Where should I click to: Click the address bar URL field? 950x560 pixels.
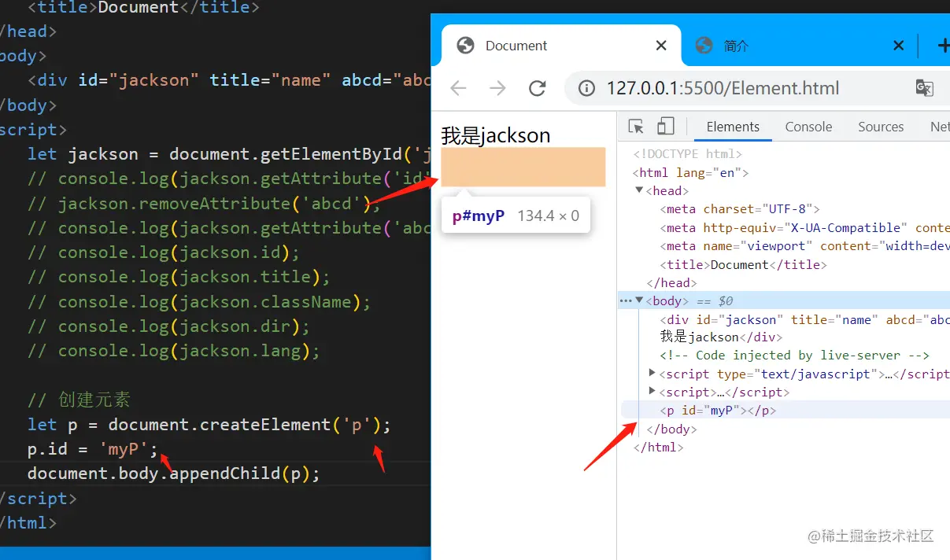point(723,88)
